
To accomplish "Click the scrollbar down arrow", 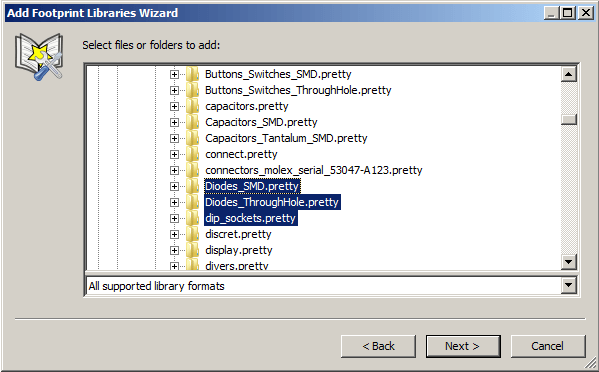I will pos(568,262).
